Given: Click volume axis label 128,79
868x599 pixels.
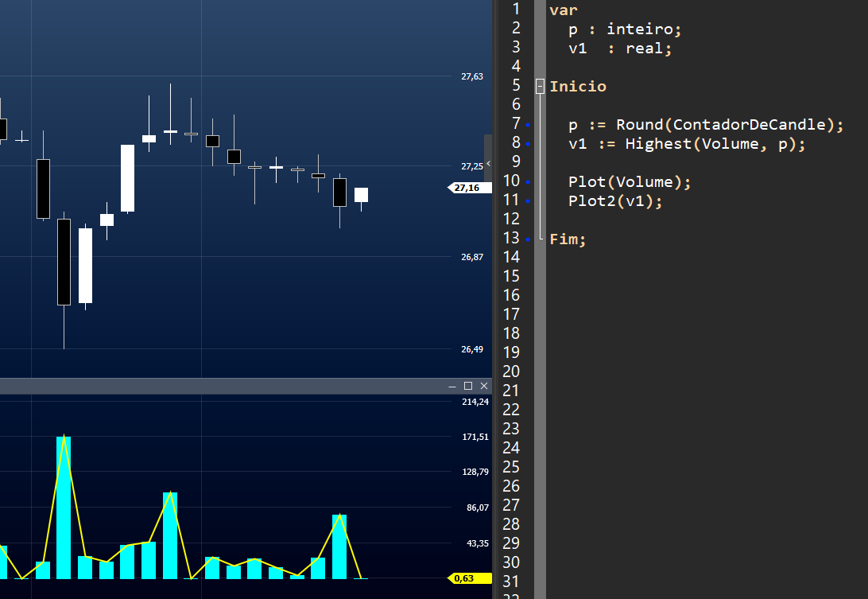Looking at the screenshot, I should (475, 472).
